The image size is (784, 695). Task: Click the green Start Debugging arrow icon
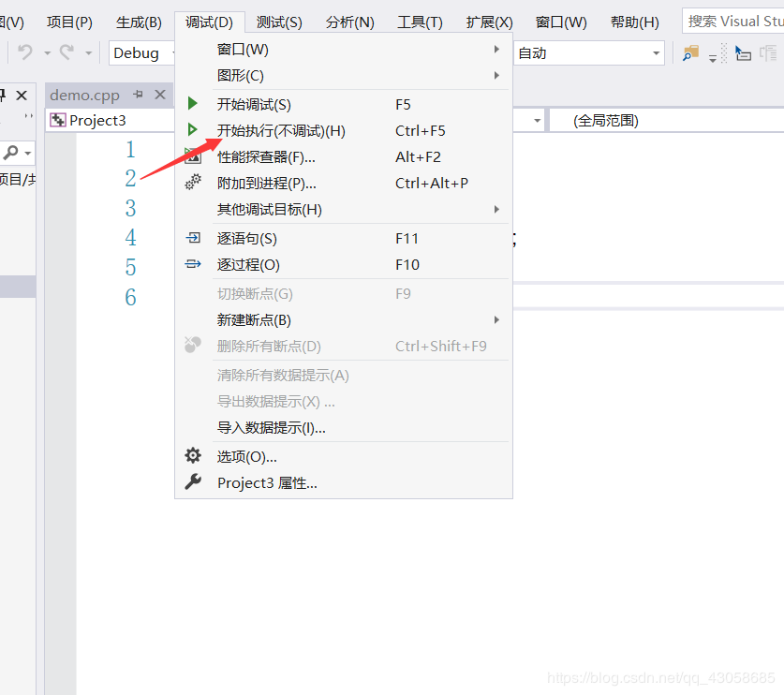[x=192, y=104]
